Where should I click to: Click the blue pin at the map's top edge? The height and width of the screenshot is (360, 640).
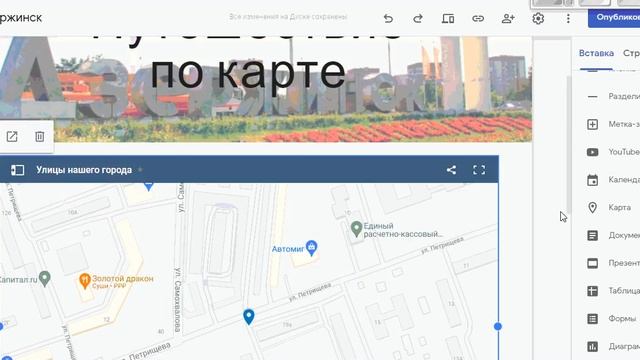pyautogui.click(x=149, y=187)
